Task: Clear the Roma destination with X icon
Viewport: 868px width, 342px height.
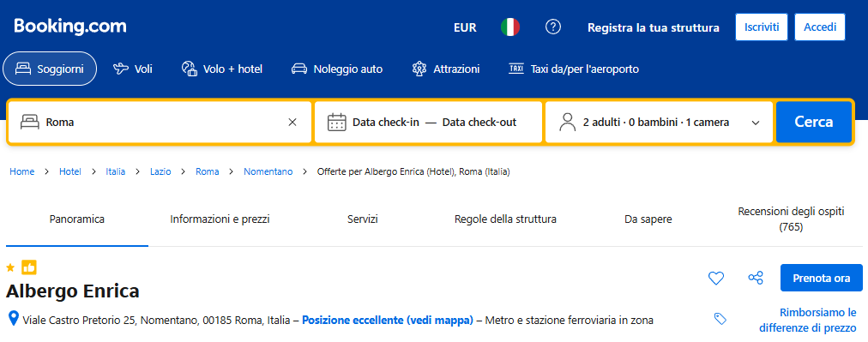Action: (x=292, y=123)
